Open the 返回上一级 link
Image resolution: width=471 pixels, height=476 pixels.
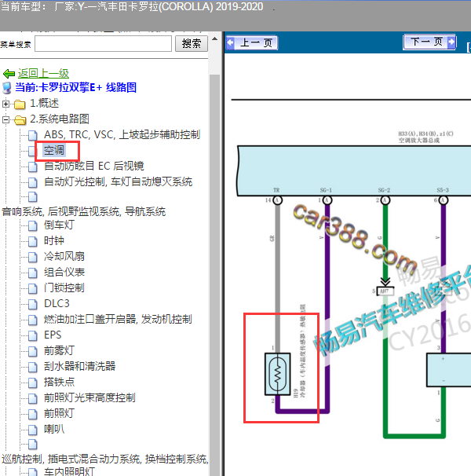(x=43, y=74)
